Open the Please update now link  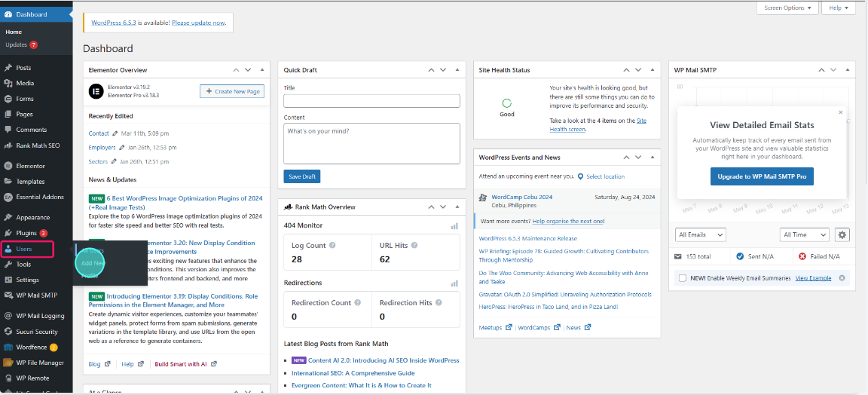[x=198, y=23]
